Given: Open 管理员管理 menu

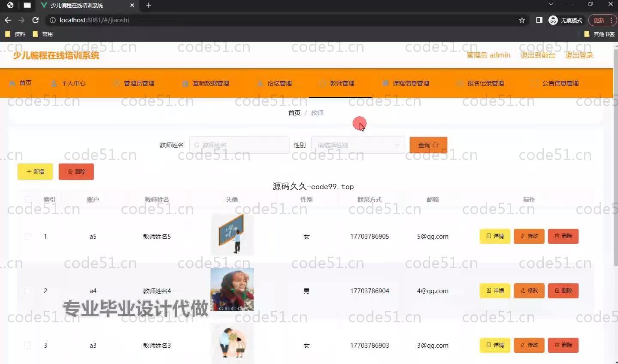Looking at the screenshot, I should pyautogui.click(x=133, y=83).
